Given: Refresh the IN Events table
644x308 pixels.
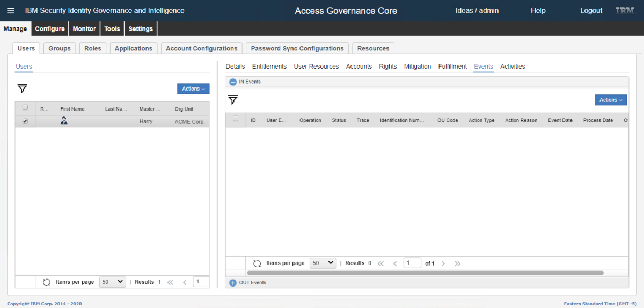Looking at the screenshot, I should [x=257, y=263].
